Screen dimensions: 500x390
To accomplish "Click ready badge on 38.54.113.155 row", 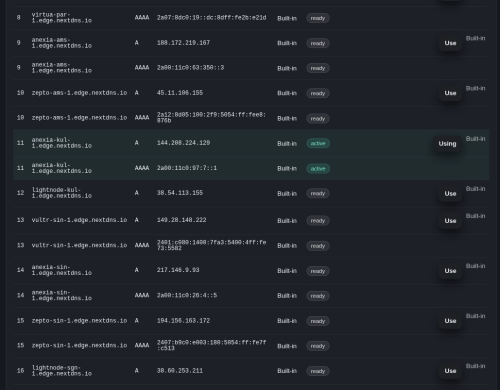I will [x=318, y=193].
